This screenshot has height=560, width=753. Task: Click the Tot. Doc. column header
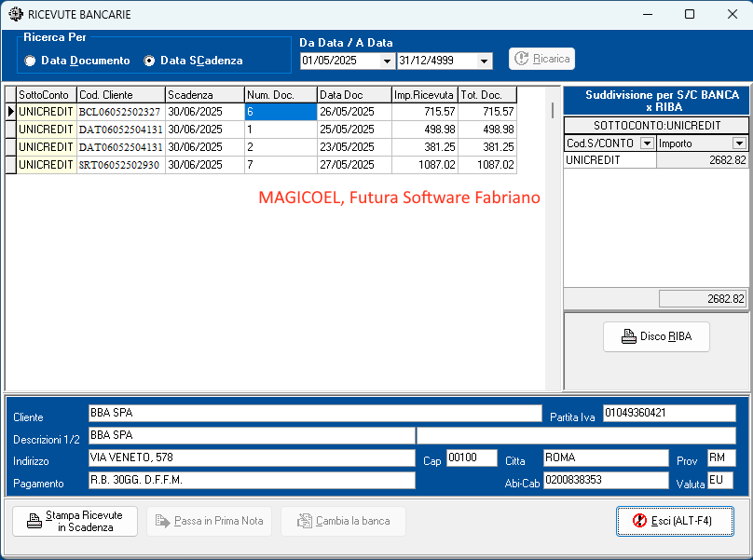[487, 95]
